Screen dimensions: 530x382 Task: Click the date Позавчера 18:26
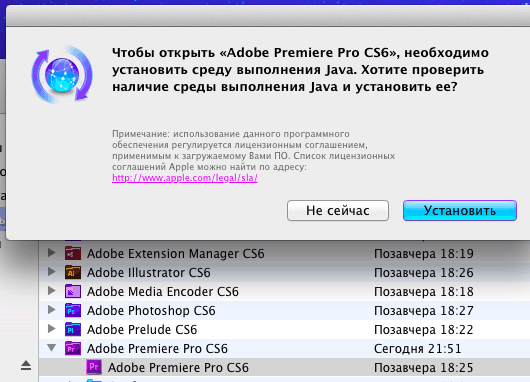tap(424, 272)
